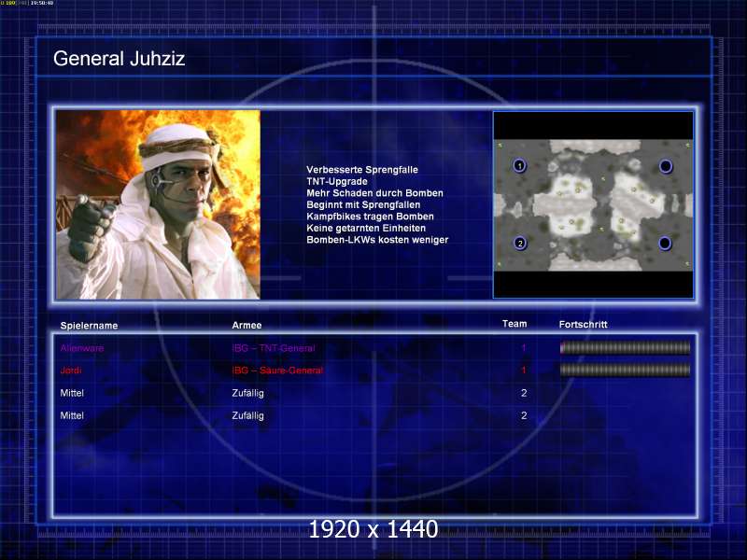This screenshot has height=560, width=747.
Task: Click Alienware's loading progress bar
Action: point(625,347)
